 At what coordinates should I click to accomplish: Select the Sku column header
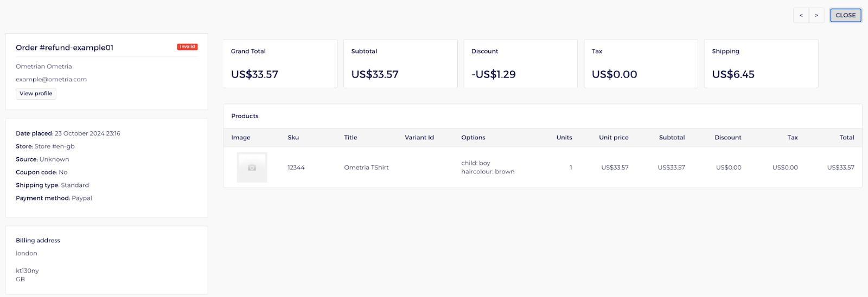pyautogui.click(x=293, y=138)
